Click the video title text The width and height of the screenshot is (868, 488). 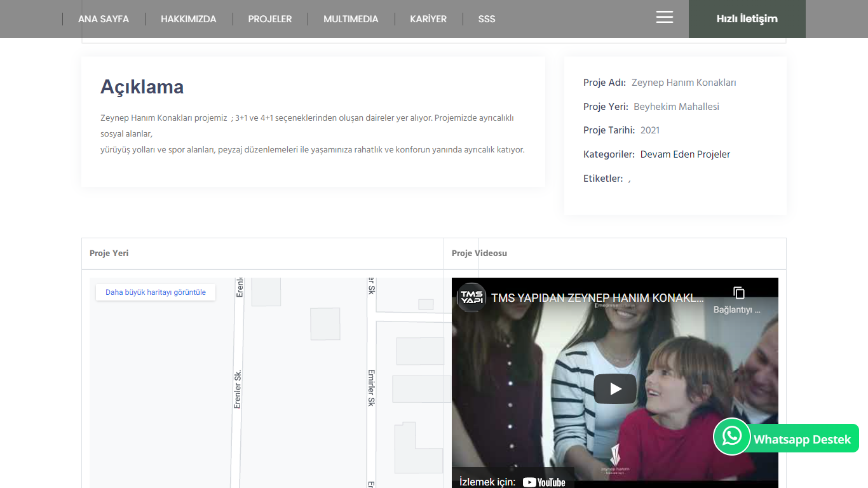(597, 298)
